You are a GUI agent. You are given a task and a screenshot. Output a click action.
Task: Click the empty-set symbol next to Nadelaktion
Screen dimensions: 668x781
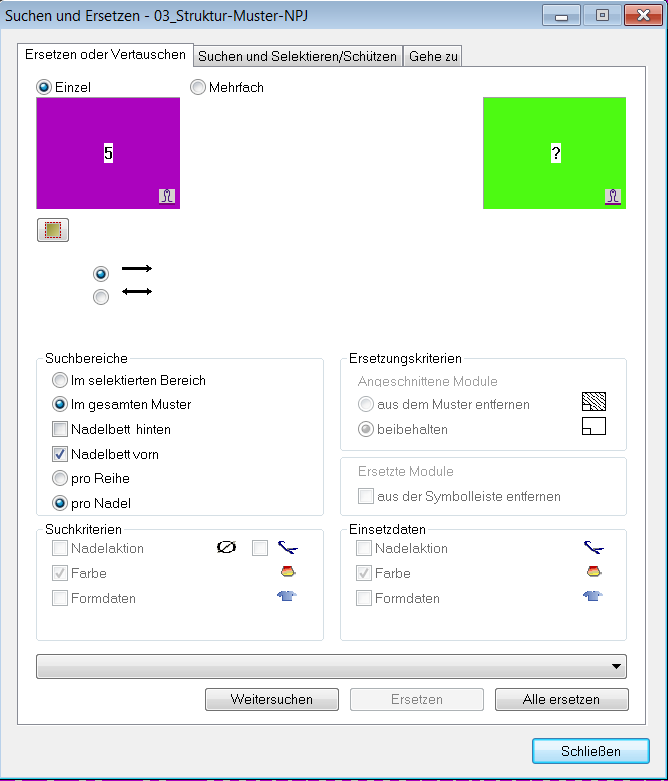[x=227, y=547]
